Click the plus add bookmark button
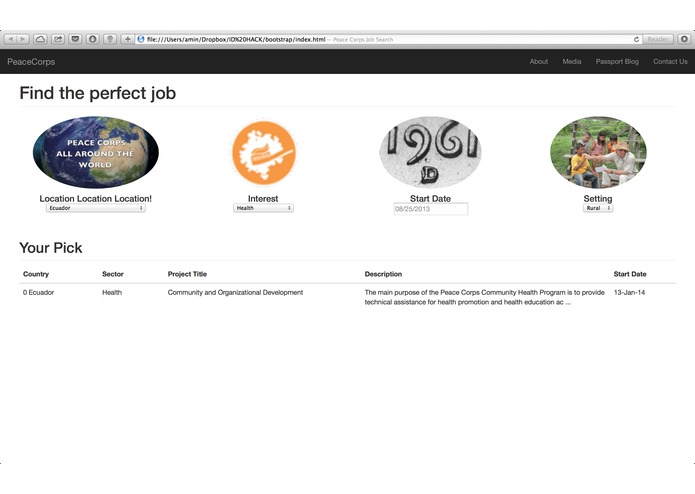 point(127,39)
